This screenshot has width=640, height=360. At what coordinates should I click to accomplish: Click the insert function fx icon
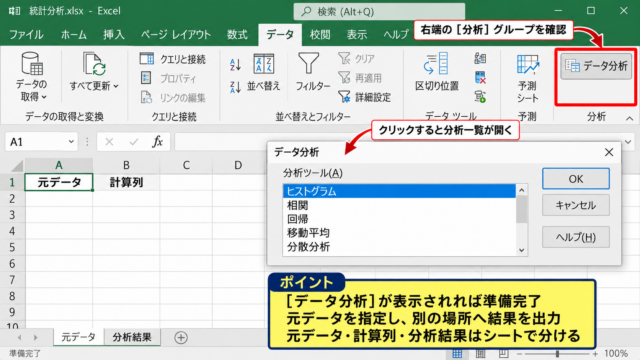pyautogui.click(x=158, y=142)
